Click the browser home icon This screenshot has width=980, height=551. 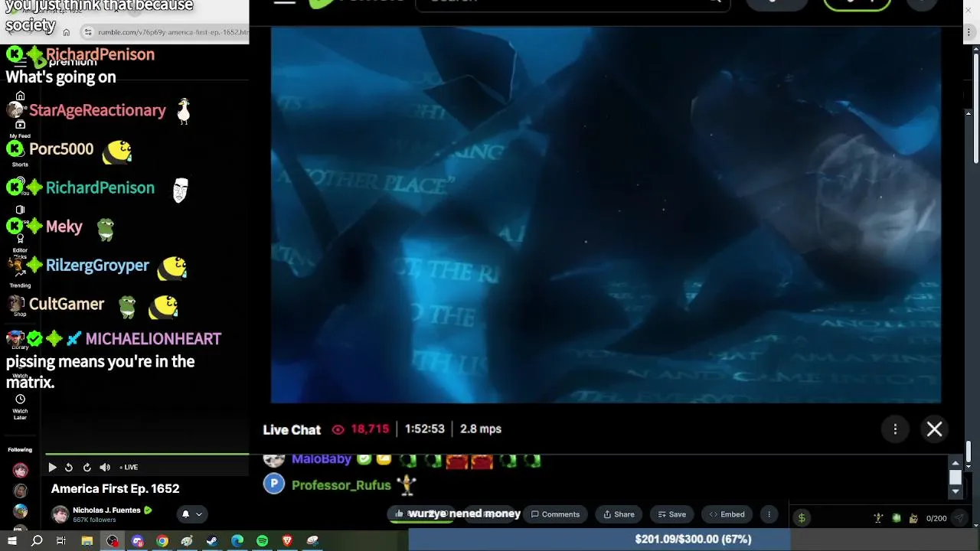(x=67, y=32)
